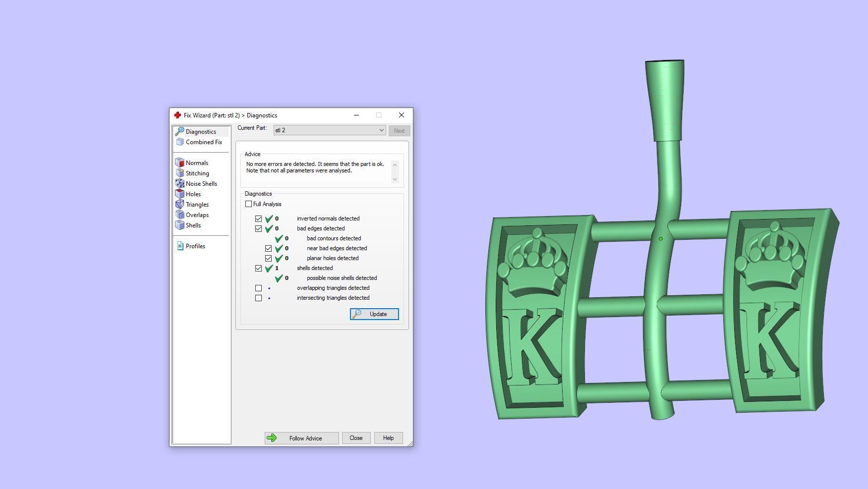Toggle the planar holes detected checkbox
868x489 pixels.
tap(268, 258)
